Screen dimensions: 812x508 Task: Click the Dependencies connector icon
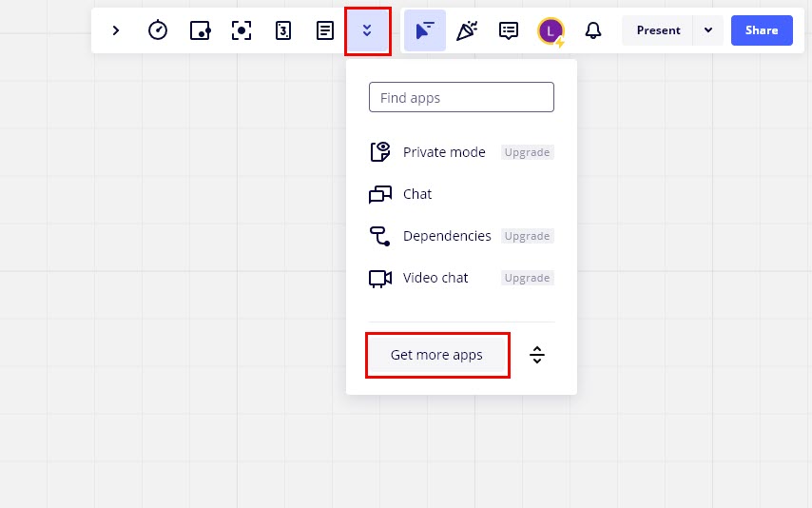coord(379,236)
